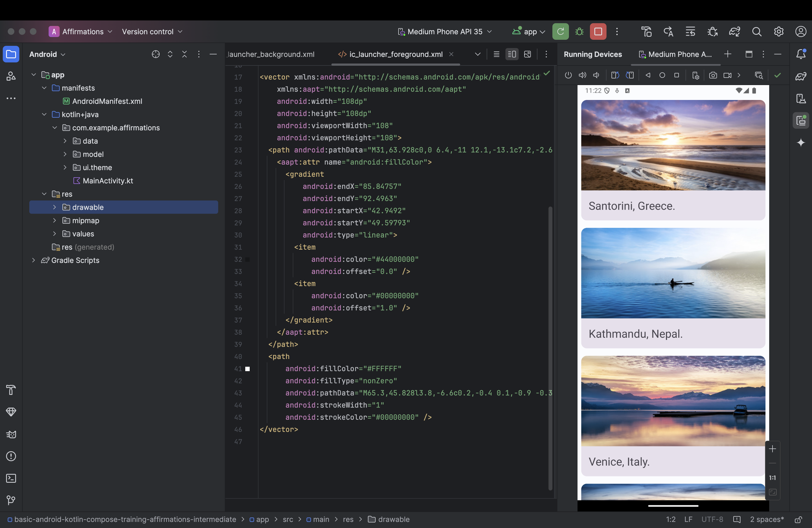This screenshot has width=812, height=528.
Task: Open MainActivity.kt file
Action: pos(107,181)
